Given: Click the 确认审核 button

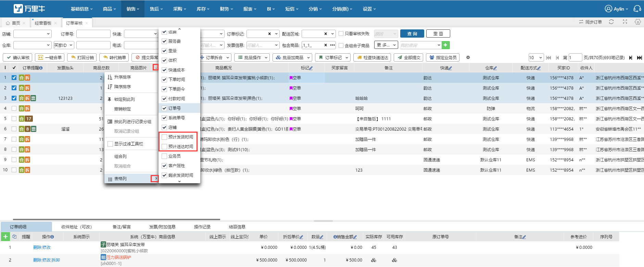Looking at the screenshot, I should pos(18,57).
